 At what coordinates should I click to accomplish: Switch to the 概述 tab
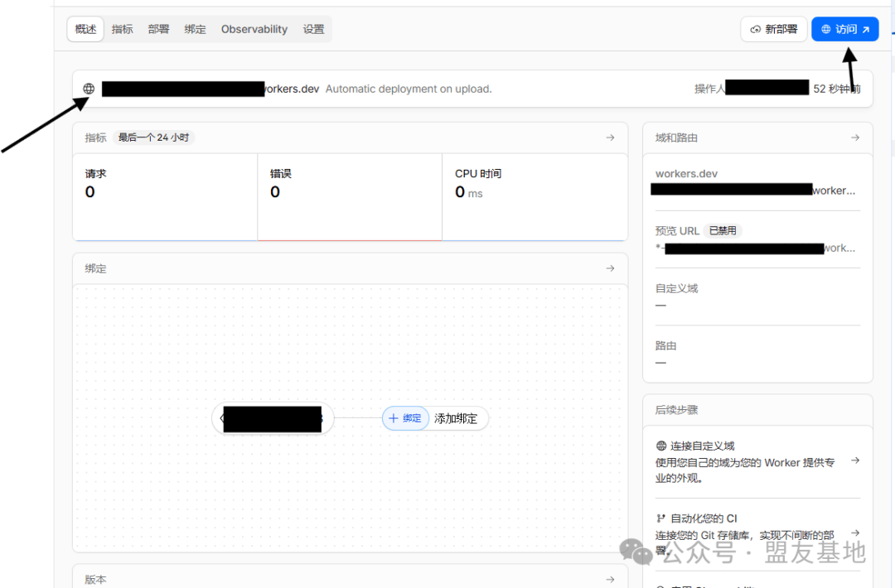click(85, 29)
